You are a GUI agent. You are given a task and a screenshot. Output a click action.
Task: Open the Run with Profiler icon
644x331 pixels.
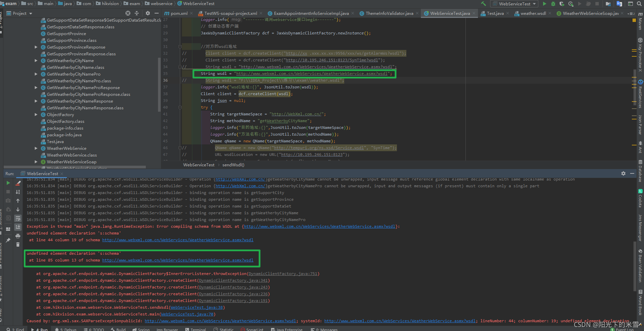(571, 4)
